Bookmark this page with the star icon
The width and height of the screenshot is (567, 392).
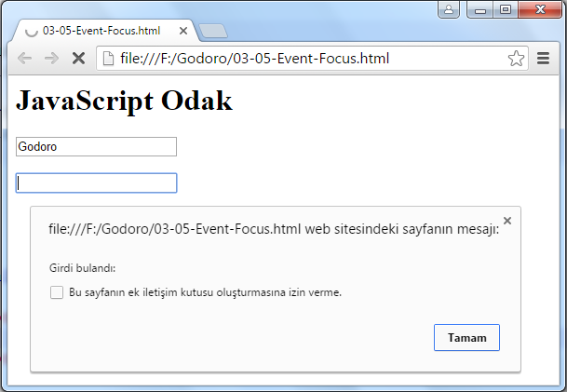[516, 59]
